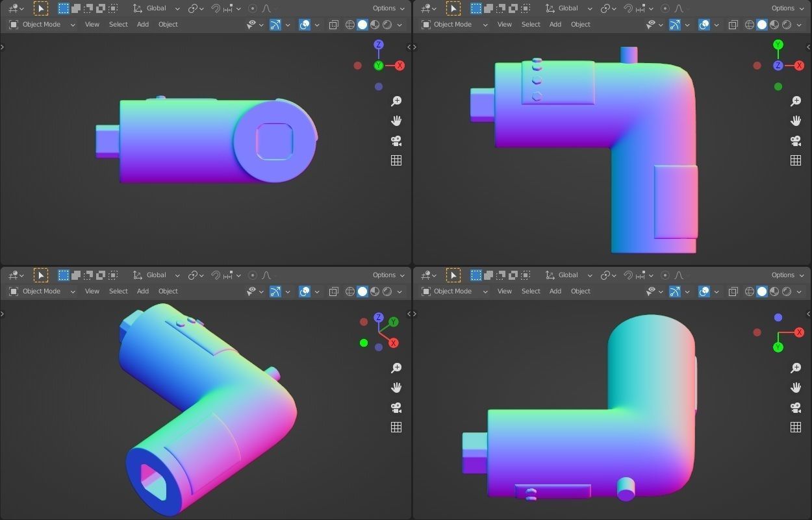Set new-selection box mode in top-left header
Viewport: 812px width, 520px height.
[64, 8]
